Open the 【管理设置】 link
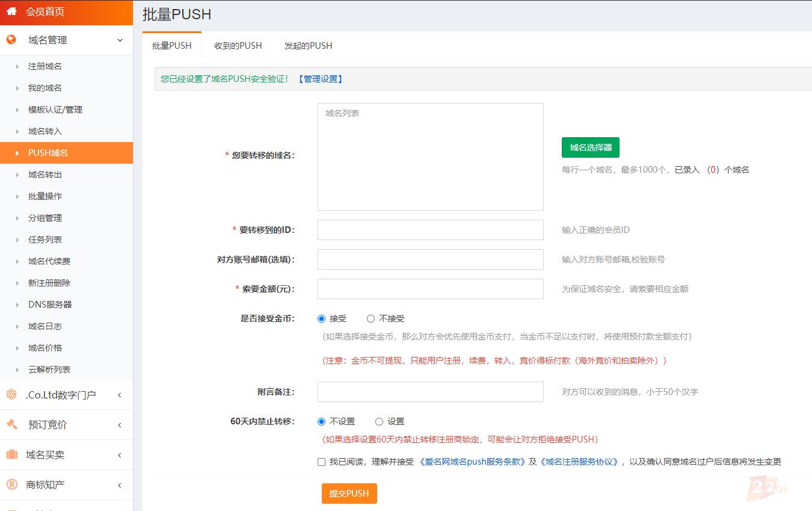The height and width of the screenshot is (511, 812). (x=320, y=79)
